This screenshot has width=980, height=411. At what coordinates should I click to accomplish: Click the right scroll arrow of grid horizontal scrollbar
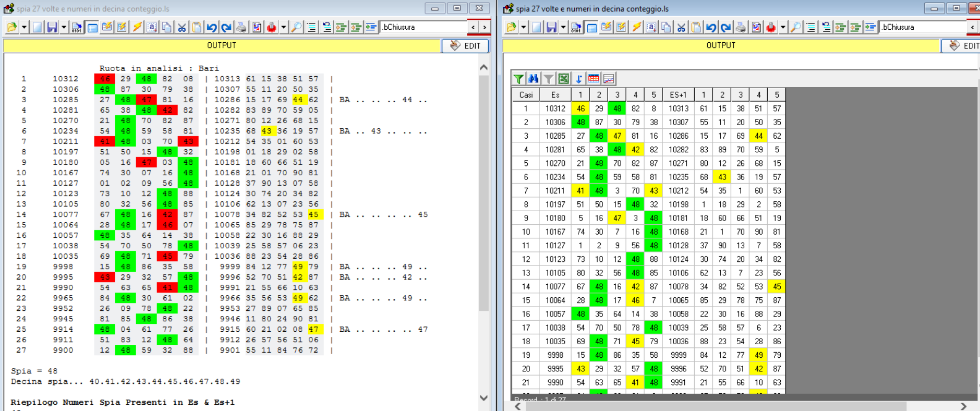pyautogui.click(x=963, y=406)
